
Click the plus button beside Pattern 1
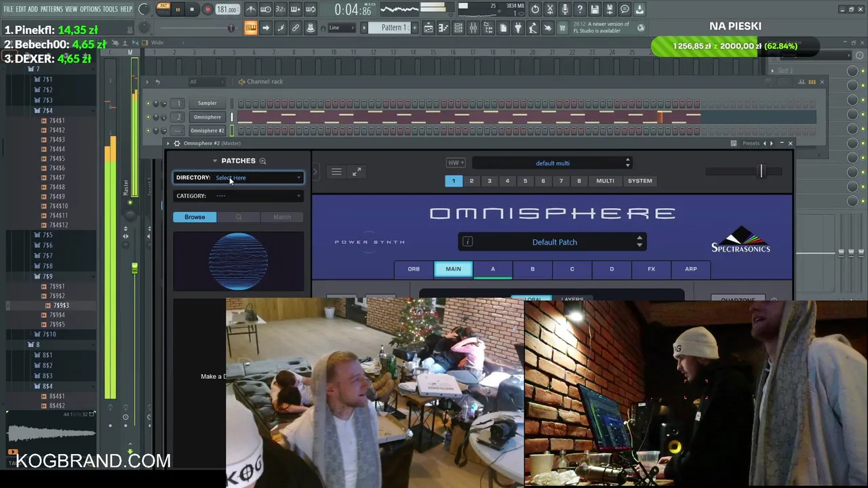point(416,28)
